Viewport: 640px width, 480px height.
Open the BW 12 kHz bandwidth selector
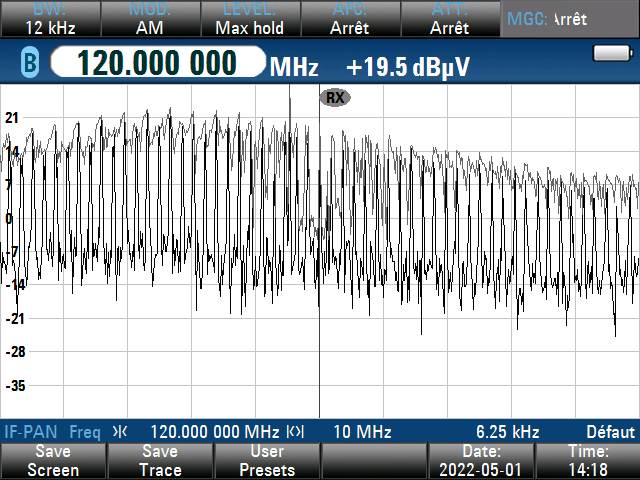49,19
